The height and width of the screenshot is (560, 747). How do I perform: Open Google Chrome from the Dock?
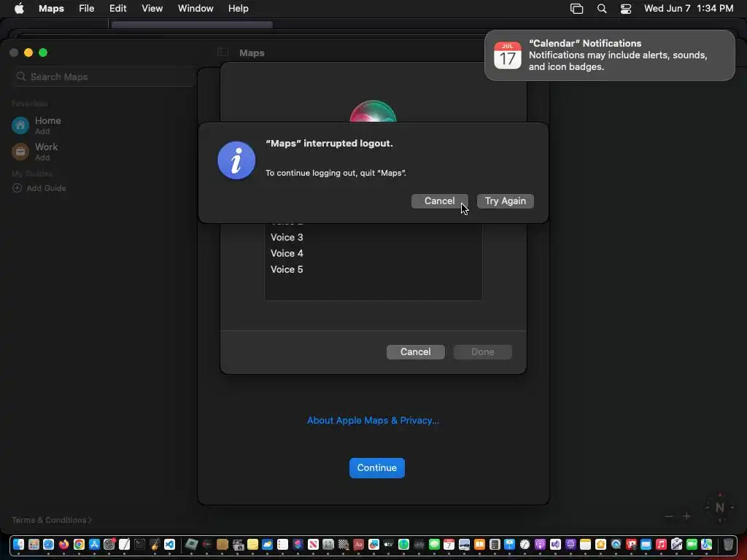click(x=79, y=544)
